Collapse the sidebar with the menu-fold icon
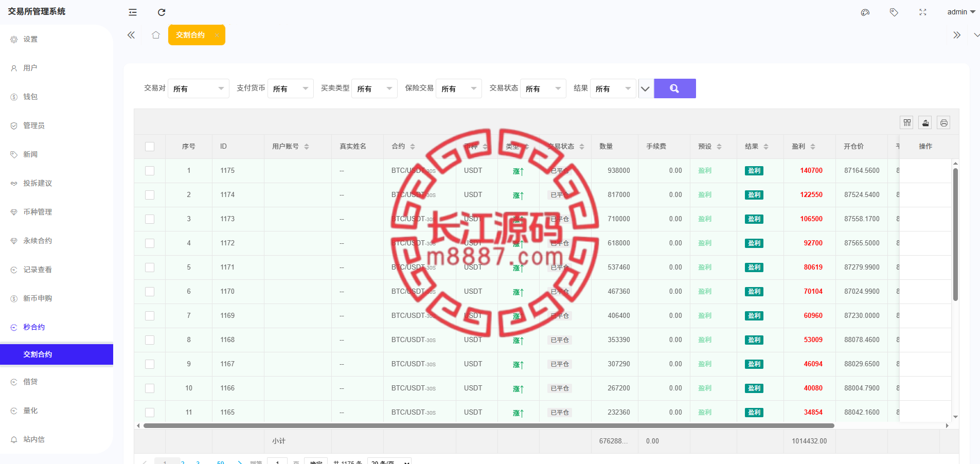 [x=133, y=12]
